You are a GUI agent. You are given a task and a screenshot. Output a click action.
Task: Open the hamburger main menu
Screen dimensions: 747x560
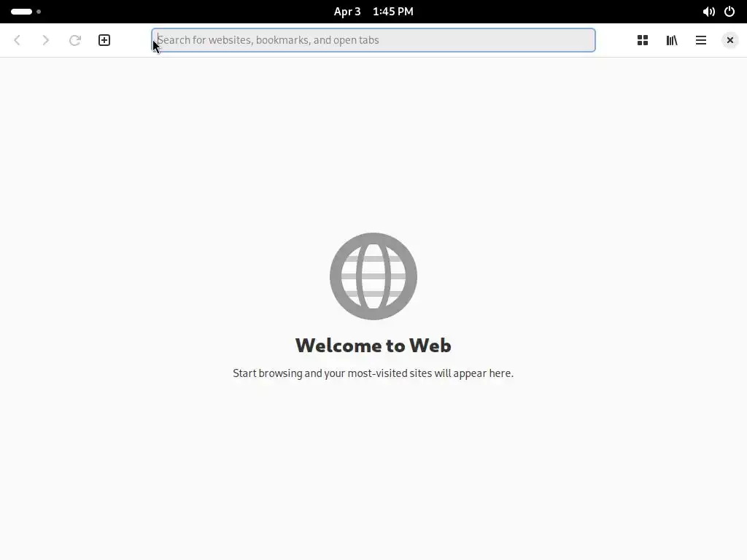(701, 40)
